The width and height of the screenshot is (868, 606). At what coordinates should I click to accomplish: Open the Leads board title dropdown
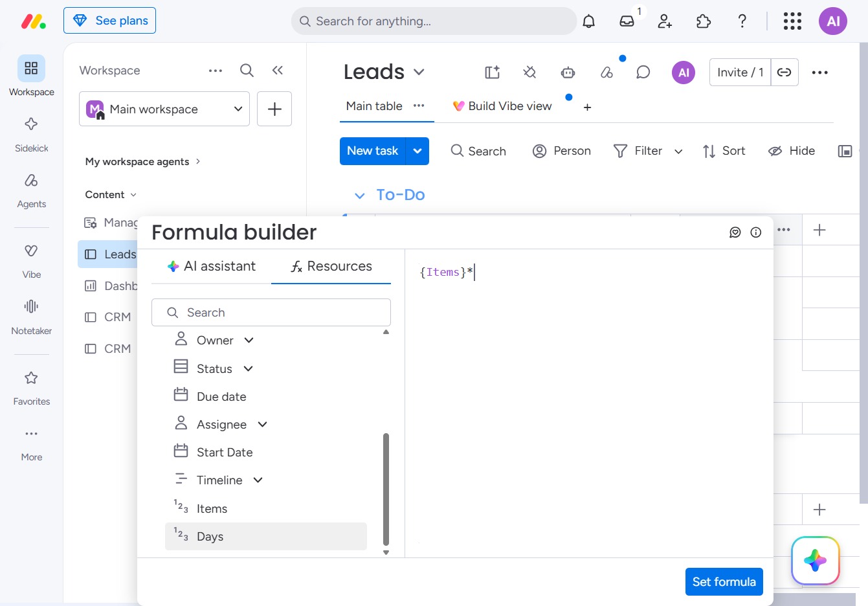pos(419,72)
